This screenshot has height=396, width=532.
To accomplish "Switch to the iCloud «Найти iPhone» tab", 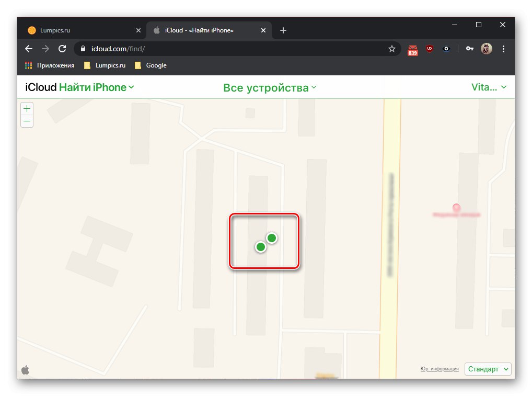I will point(210,30).
